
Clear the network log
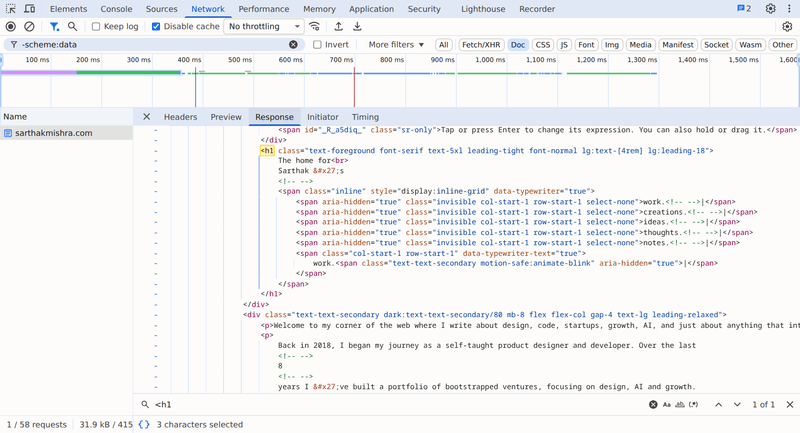29,27
